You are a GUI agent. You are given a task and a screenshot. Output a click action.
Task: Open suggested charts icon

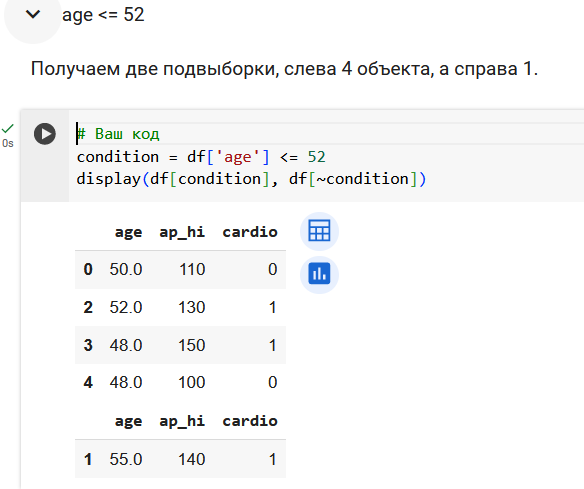[x=319, y=274]
